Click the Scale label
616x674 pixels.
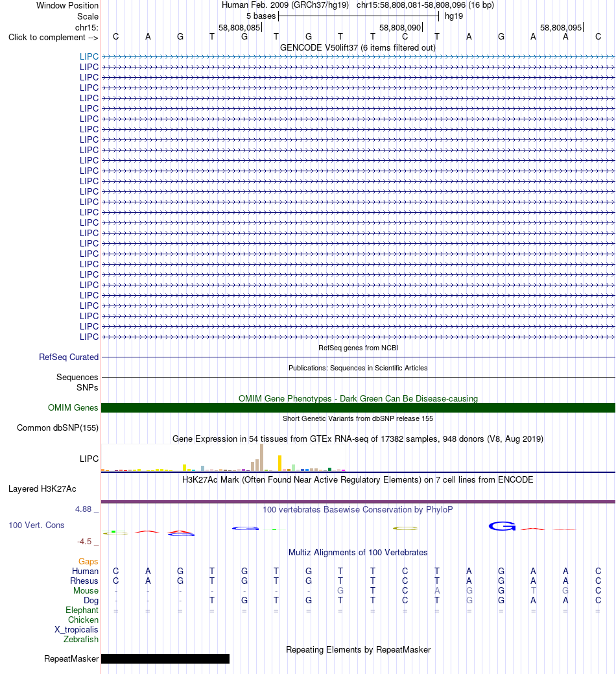coord(88,17)
